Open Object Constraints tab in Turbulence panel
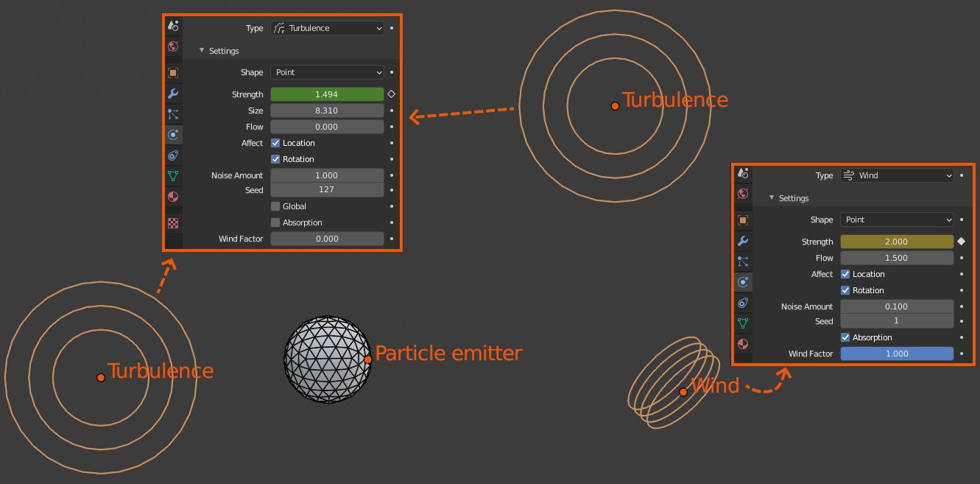980x484 pixels. point(173,155)
